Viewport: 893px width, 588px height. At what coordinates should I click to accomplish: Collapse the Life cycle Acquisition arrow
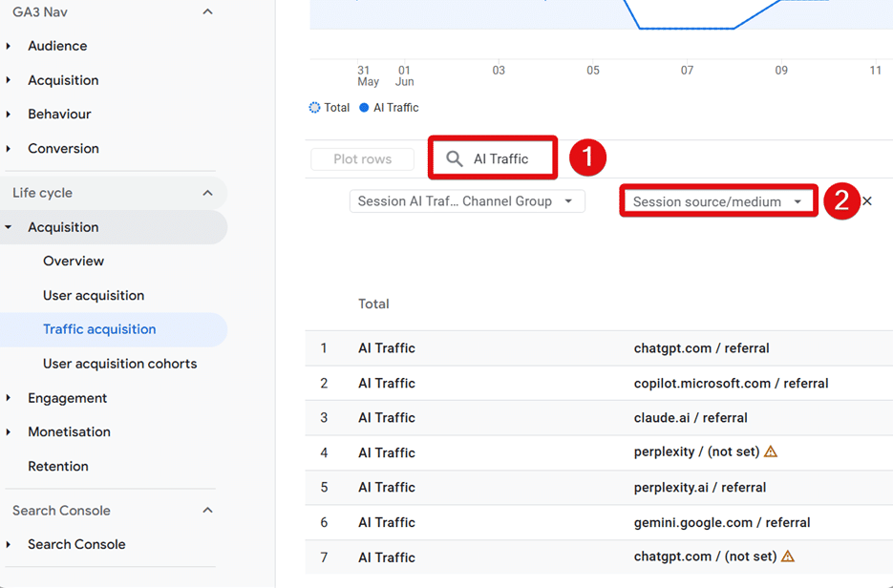(x=9, y=227)
